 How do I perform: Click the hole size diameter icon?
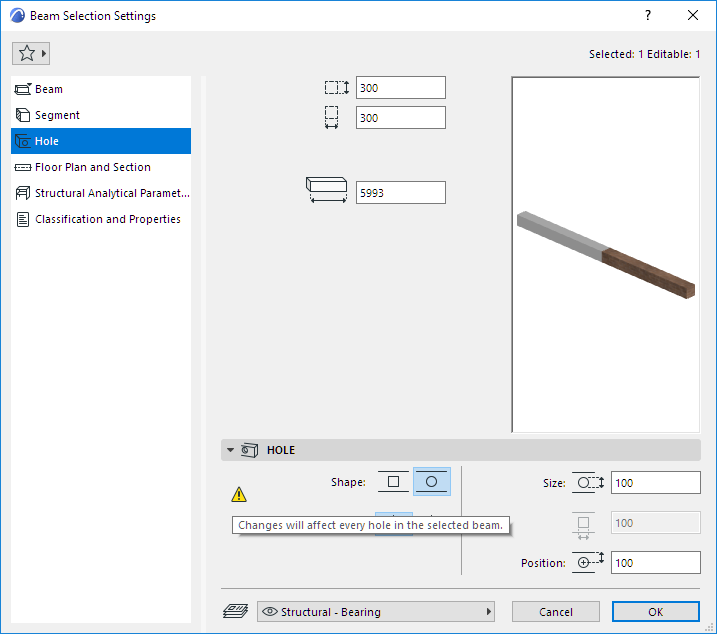coord(589,483)
